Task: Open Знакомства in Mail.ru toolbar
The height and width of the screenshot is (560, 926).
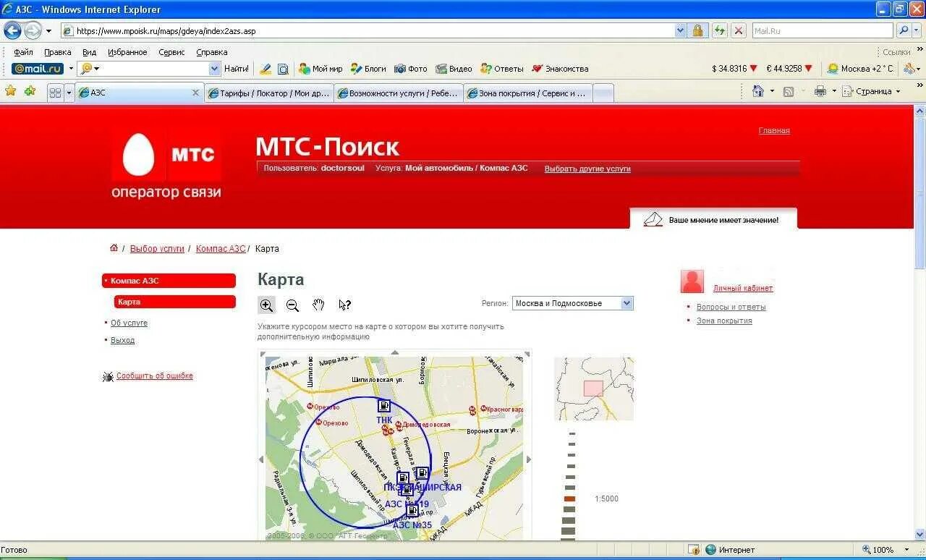Action: (x=560, y=69)
